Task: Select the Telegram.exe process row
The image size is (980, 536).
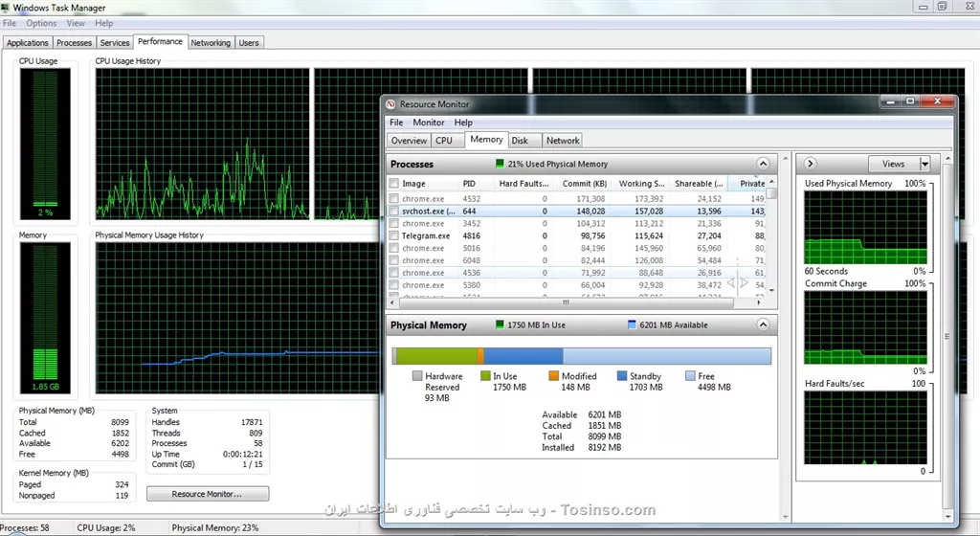Action: click(x=577, y=235)
